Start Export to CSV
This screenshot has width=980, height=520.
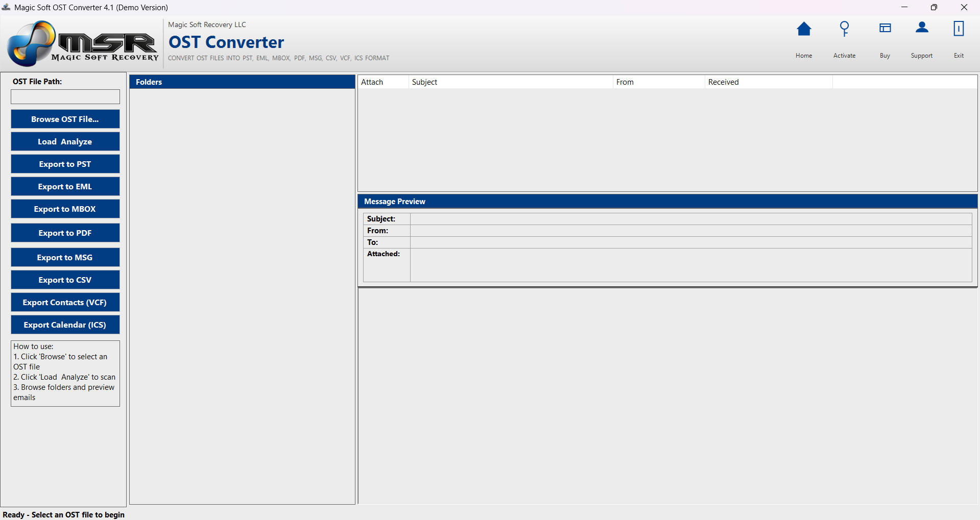point(65,280)
